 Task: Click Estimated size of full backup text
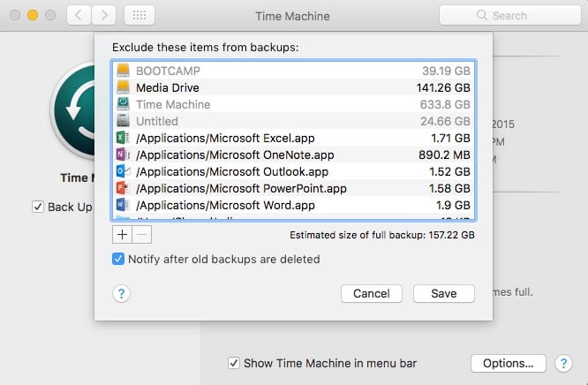pyautogui.click(x=381, y=235)
